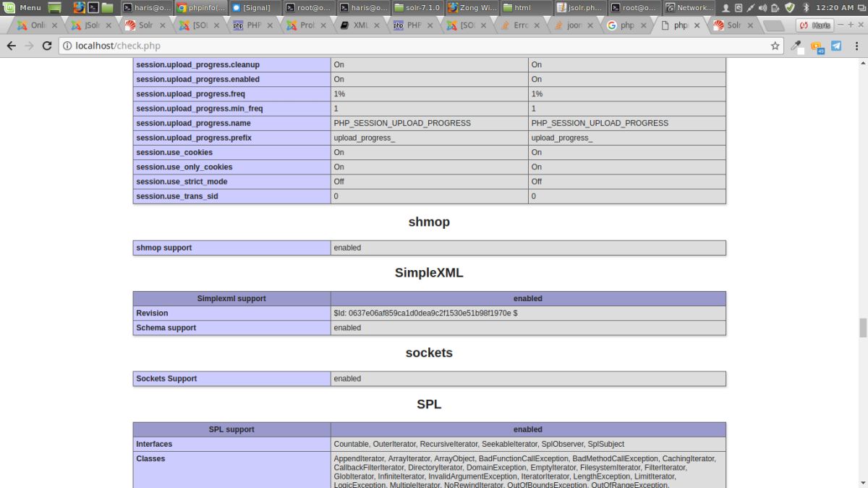
Task: Switch to the first root@o... terminal window
Action: [309, 7]
